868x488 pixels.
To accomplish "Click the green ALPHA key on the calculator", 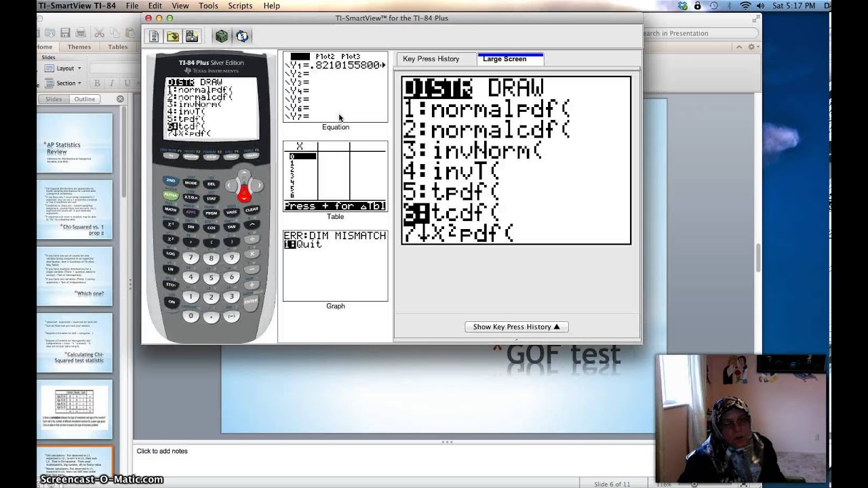I will [170, 195].
